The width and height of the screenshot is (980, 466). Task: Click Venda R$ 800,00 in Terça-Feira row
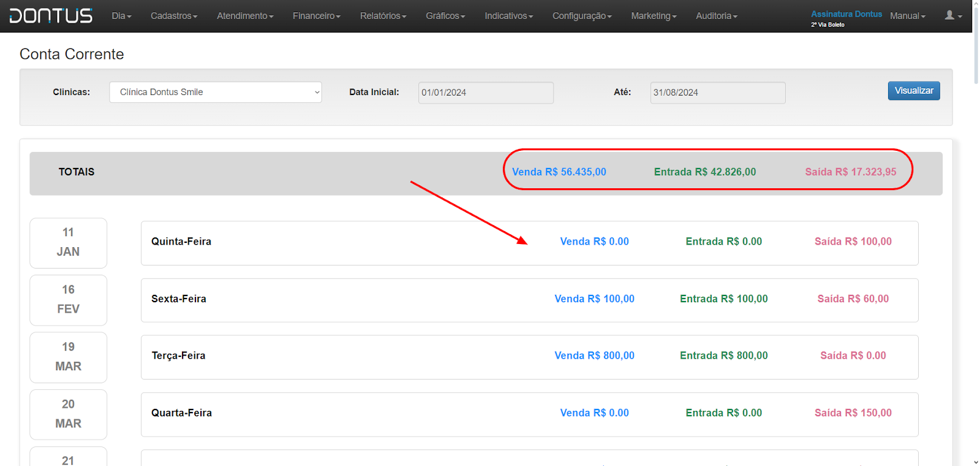[x=595, y=356]
